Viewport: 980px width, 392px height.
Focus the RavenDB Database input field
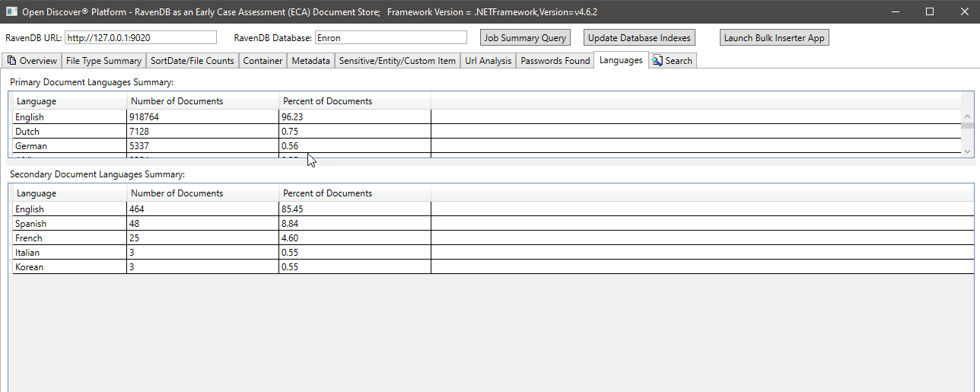(x=390, y=38)
